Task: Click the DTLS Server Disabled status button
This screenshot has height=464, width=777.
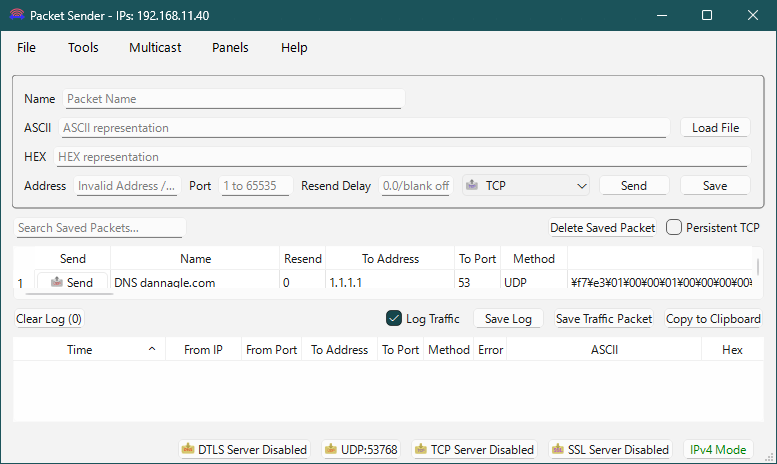Action: tap(243, 450)
